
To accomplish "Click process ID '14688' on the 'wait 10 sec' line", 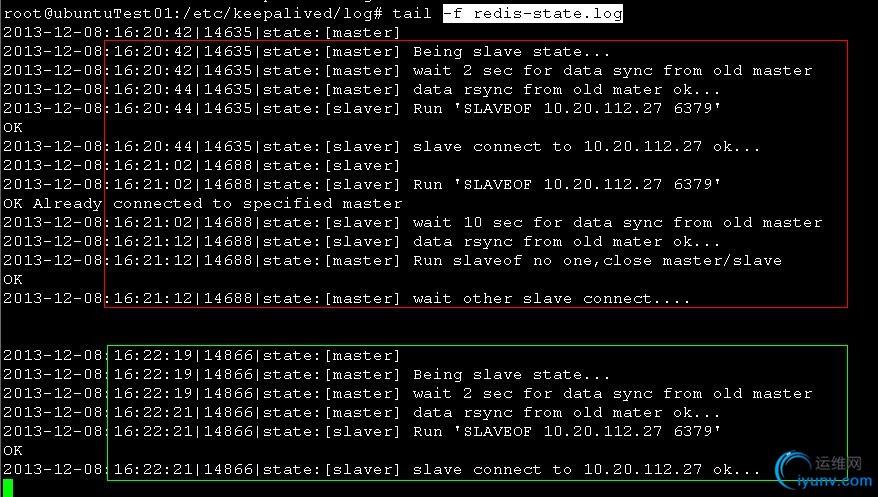I will (228, 223).
